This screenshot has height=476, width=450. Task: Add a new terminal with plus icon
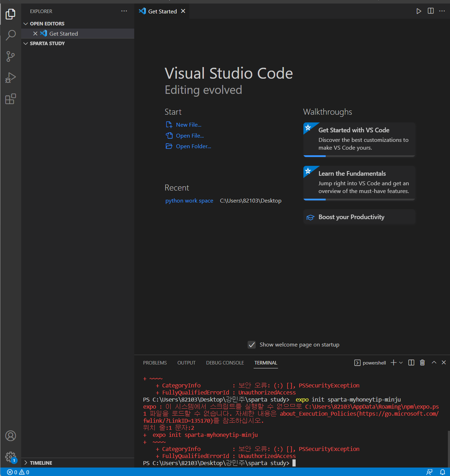tap(393, 362)
